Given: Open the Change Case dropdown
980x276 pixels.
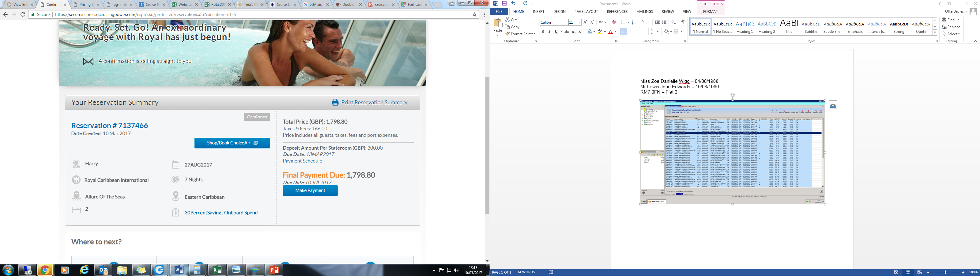Looking at the screenshot, I should pyautogui.click(x=603, y=22).
